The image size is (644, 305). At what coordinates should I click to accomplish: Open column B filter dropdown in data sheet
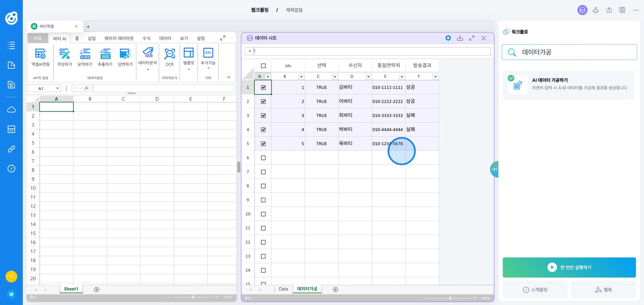pos(301,77)
